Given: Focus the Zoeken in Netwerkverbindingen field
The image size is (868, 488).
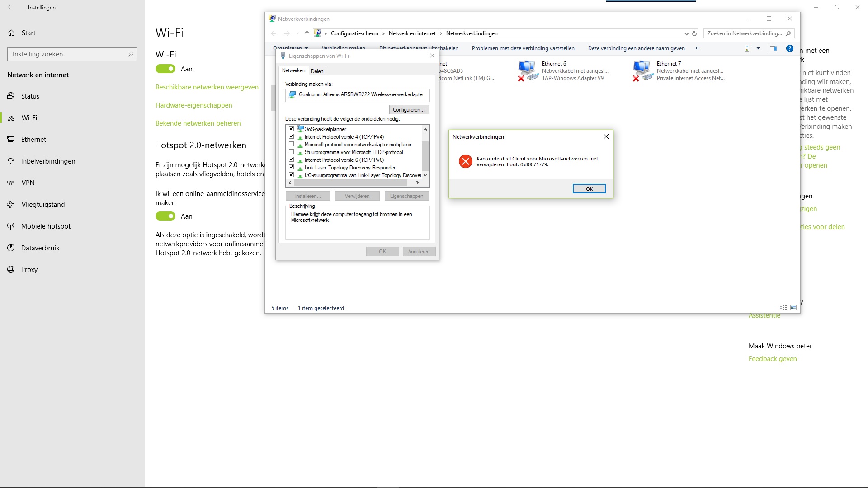Looking at the screenshot, I should [749, 33].
